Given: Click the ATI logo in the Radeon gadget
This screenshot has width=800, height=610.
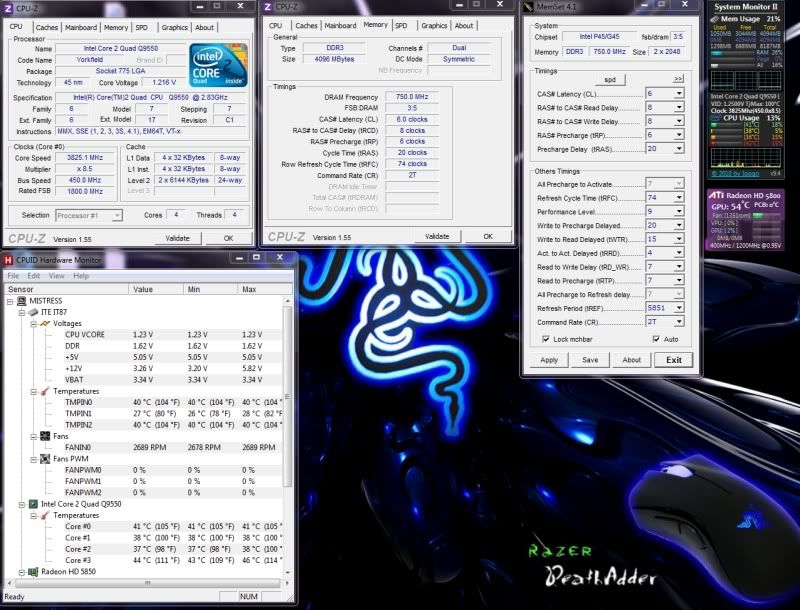Looking at the screenshot, I should click(x=716, y=195).
